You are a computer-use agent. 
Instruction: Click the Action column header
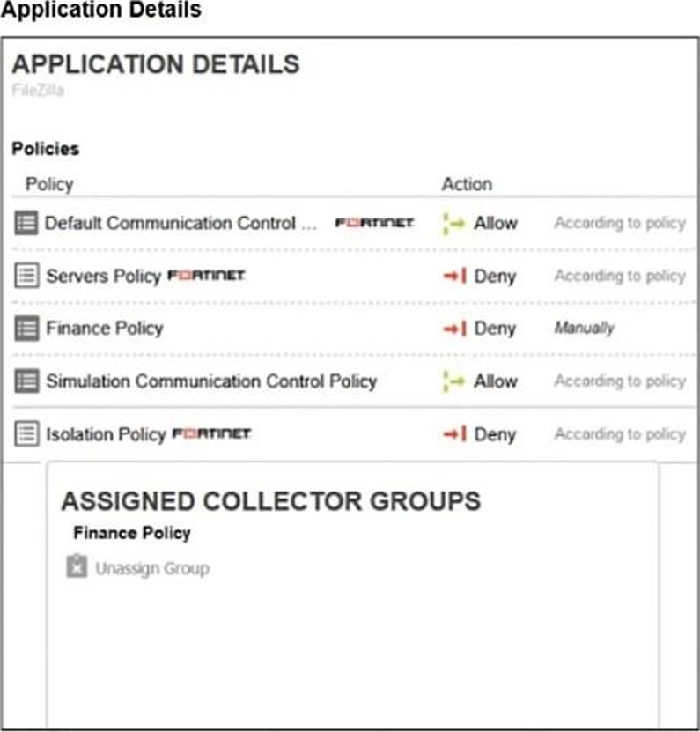coord(467,184)
